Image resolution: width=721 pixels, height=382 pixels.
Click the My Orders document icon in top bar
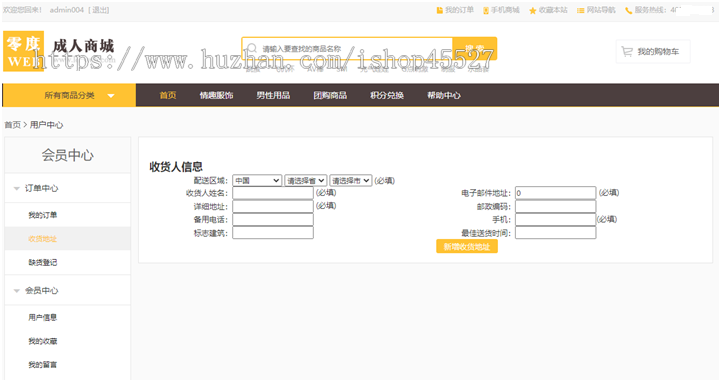440,10
